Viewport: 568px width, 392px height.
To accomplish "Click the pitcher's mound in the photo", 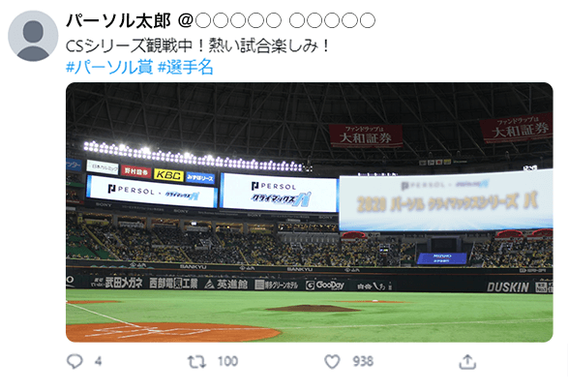I will point(313,309).
